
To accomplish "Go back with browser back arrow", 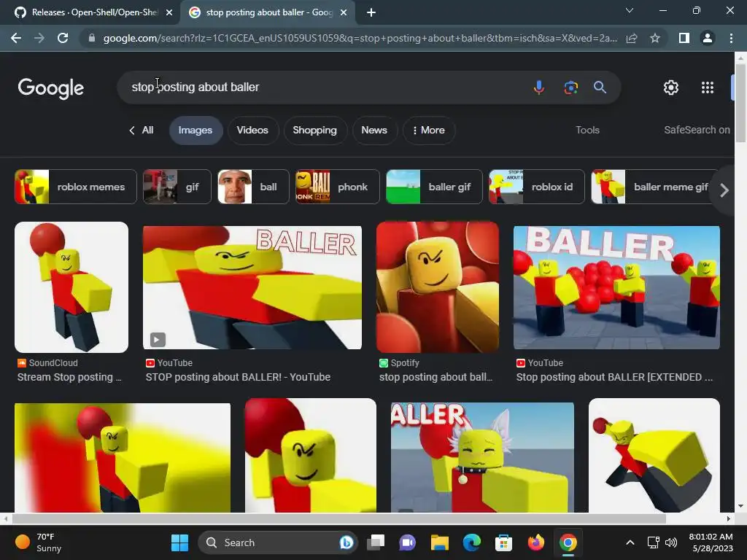I will (x=16, y=38).
